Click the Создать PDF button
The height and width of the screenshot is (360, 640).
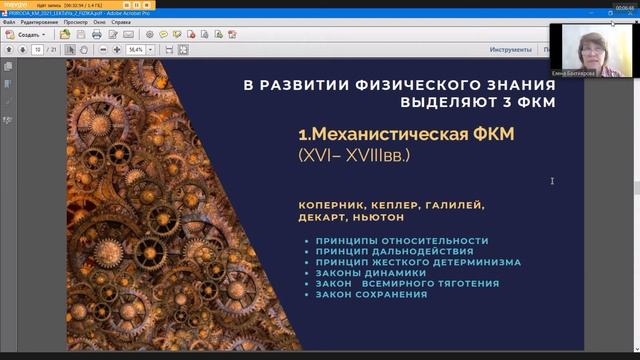25,35
